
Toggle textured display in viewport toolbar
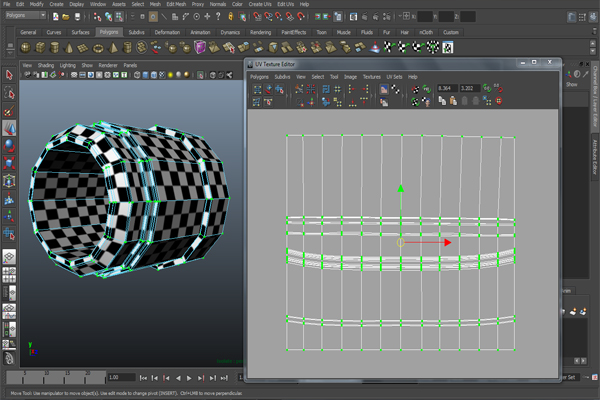point(162,75)
